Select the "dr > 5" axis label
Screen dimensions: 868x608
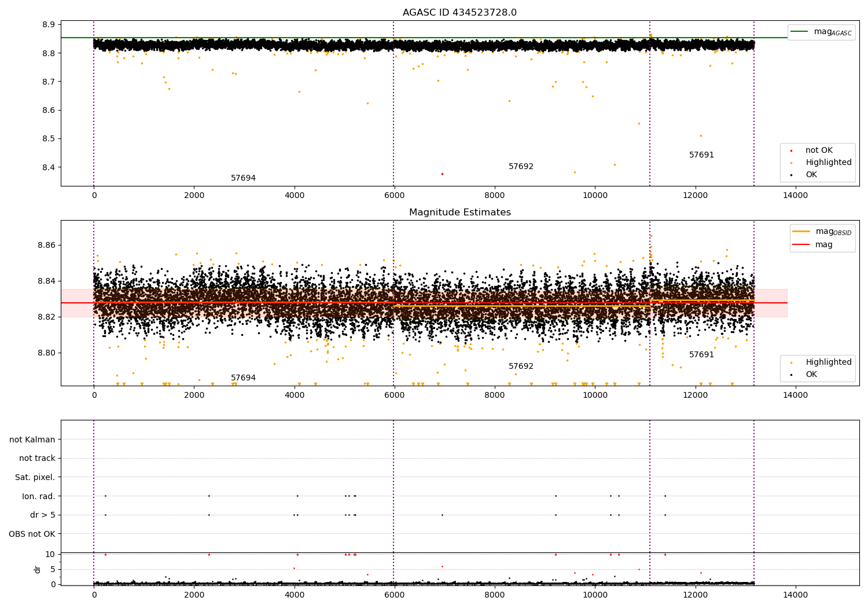43,515
